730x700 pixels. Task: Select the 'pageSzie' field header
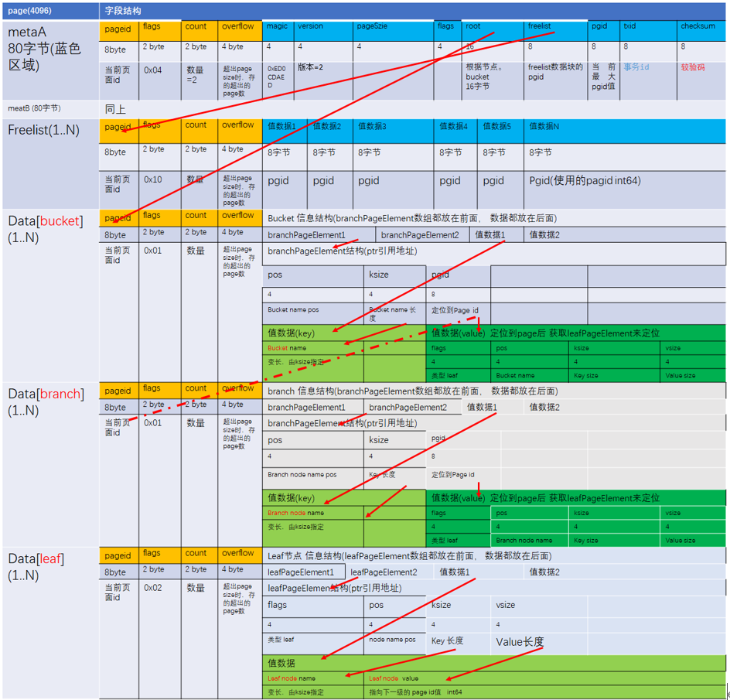point(393,31)
